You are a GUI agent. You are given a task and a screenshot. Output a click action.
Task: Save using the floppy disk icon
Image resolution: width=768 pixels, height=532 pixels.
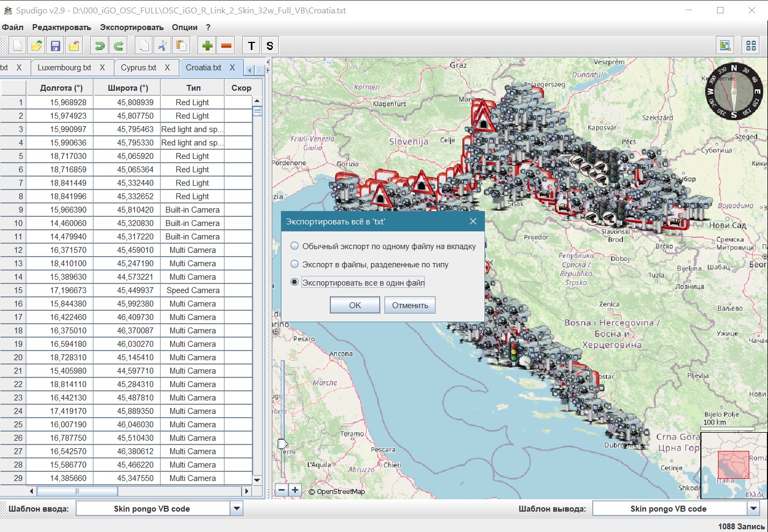click(55, 46)
